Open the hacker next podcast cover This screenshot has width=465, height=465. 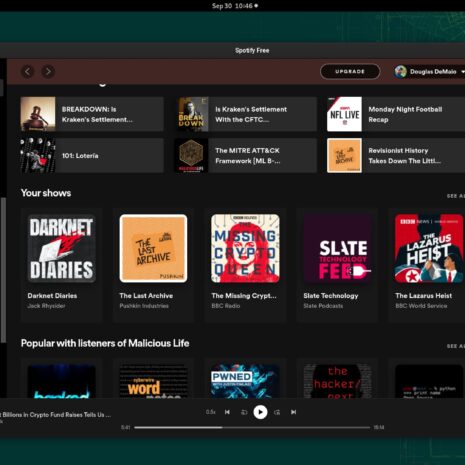click(x=337, y=381)
